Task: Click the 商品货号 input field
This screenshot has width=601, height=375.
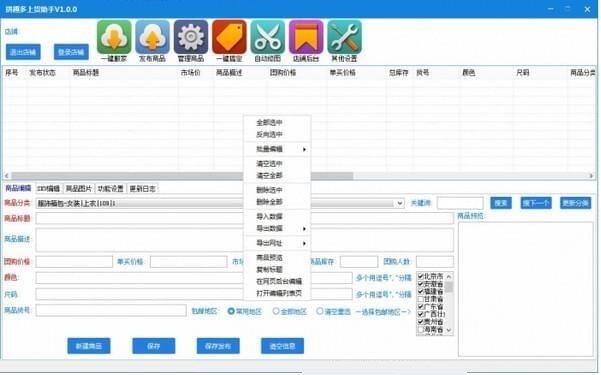Action: (111, 311)
